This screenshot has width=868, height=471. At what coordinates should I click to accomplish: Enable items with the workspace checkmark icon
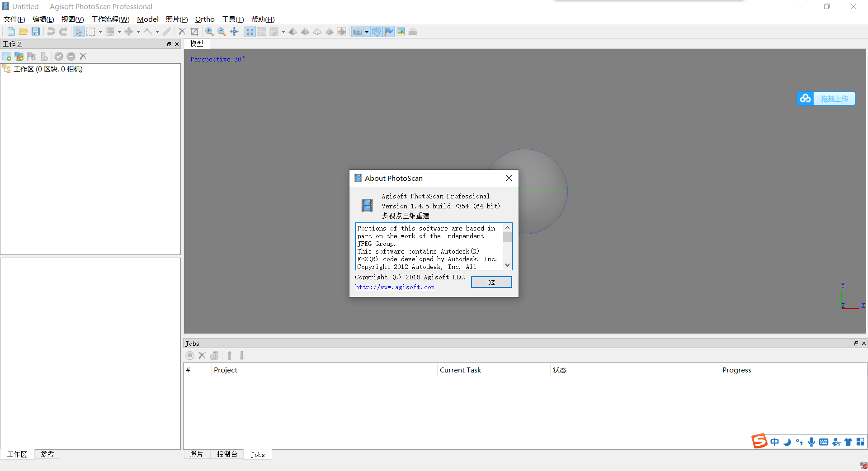point(59,57)
